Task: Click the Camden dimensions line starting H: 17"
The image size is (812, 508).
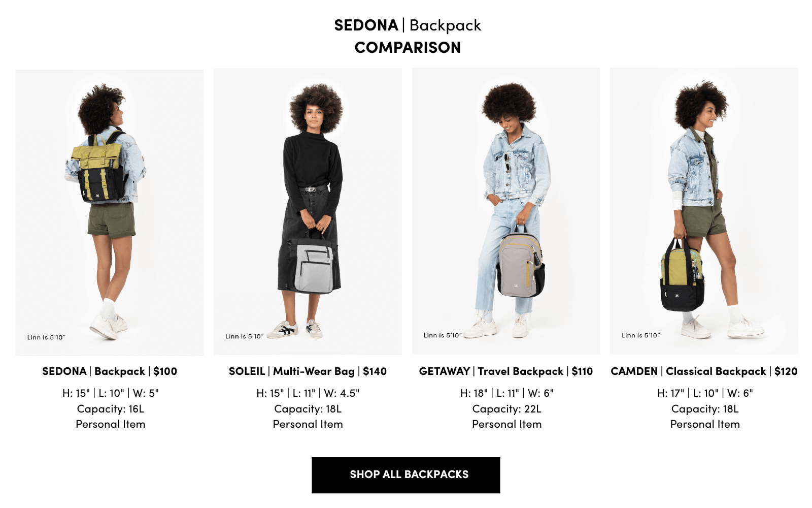Action: (705, 393)
